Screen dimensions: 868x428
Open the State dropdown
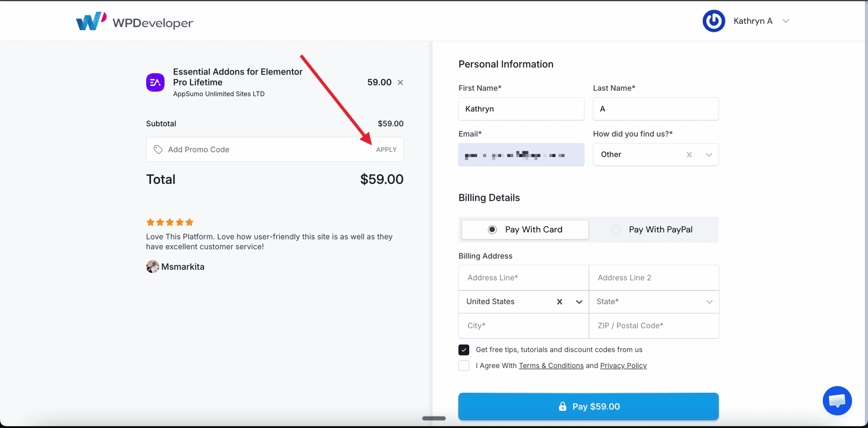(654, 302)
